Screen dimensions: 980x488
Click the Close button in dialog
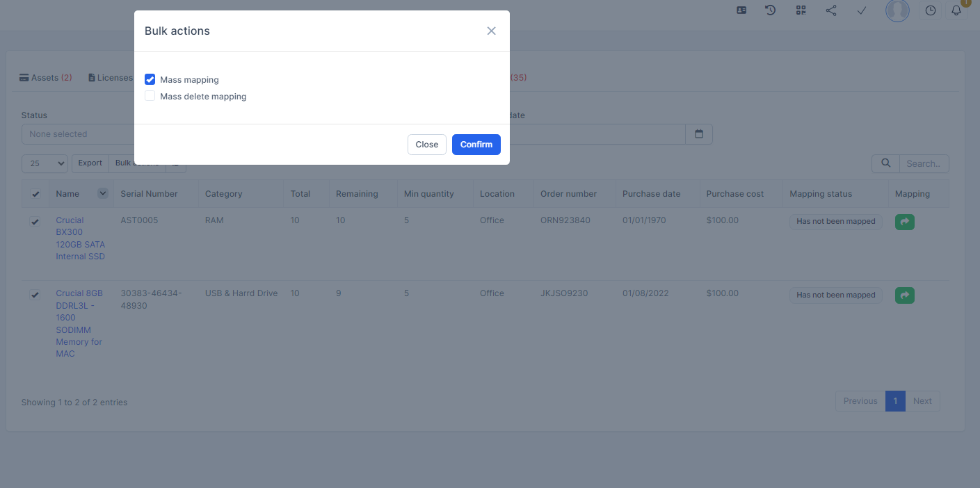click(x=426, y=145)
